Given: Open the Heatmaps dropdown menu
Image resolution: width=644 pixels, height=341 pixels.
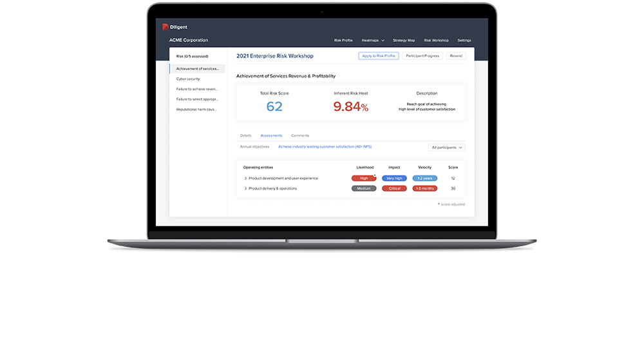Looking at the screenshot, I should [373, 40].
